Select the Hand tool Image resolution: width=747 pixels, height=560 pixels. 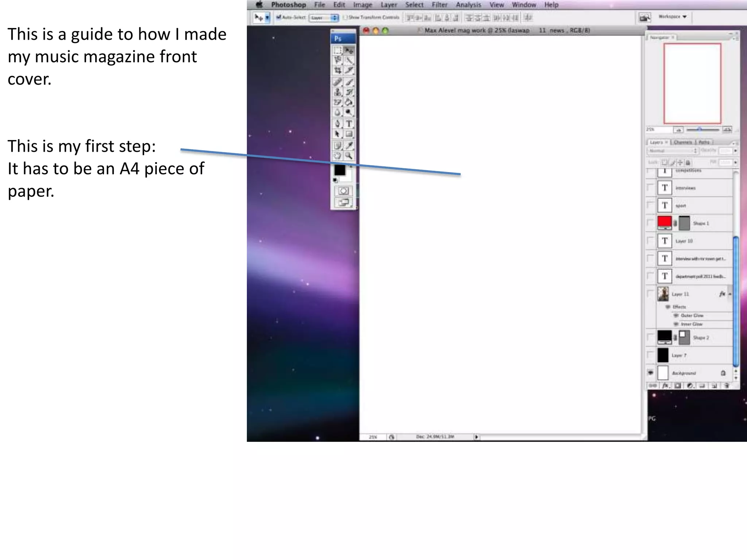pyautogui.click(x=338, y=156)
